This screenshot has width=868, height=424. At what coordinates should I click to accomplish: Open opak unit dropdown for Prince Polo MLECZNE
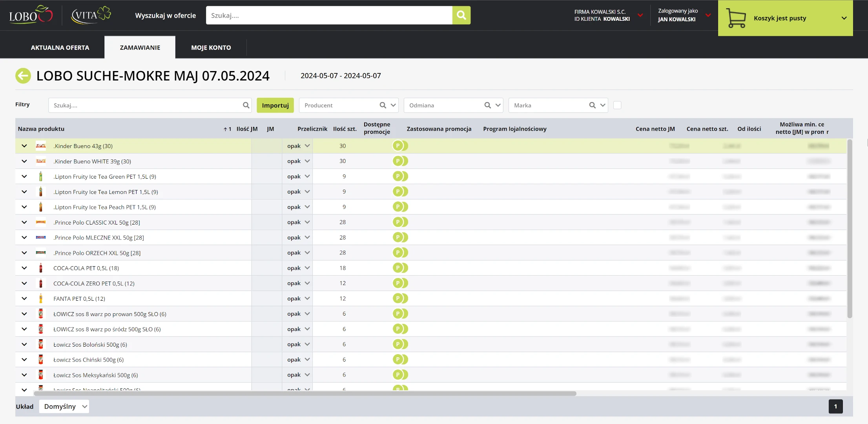click(x=298, y=238)
